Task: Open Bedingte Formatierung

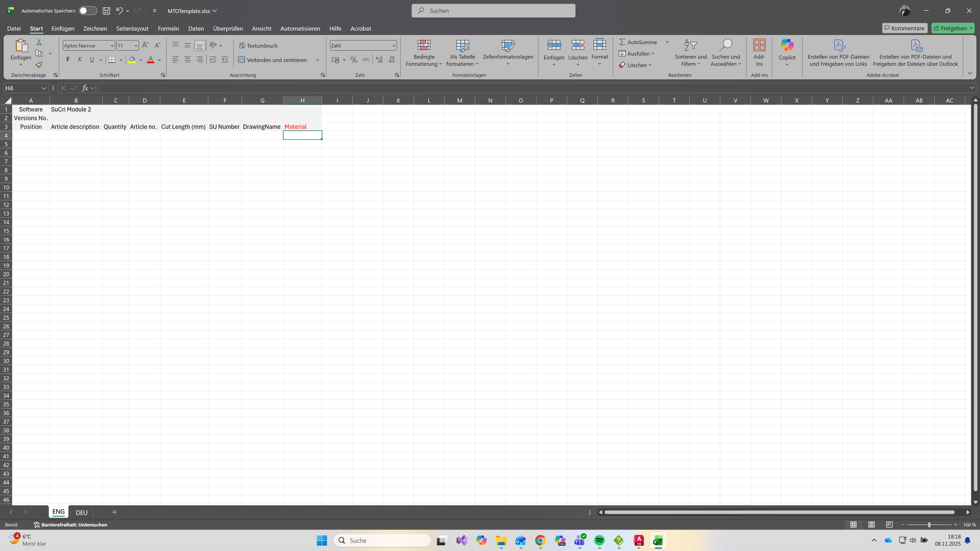Action: (x=424, y=53)
